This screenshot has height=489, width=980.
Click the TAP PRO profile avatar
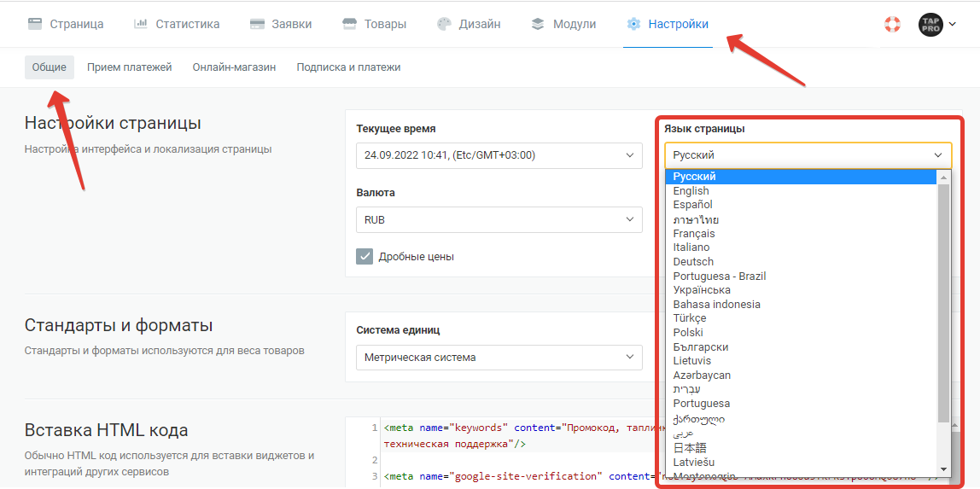tap(930, 25)
